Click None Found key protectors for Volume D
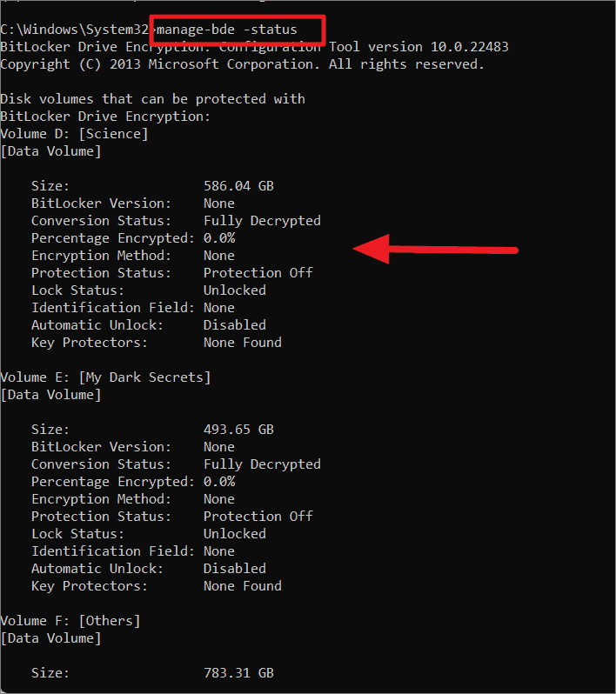The width and height of the screenshot is (616, 694). coord(243,343)
